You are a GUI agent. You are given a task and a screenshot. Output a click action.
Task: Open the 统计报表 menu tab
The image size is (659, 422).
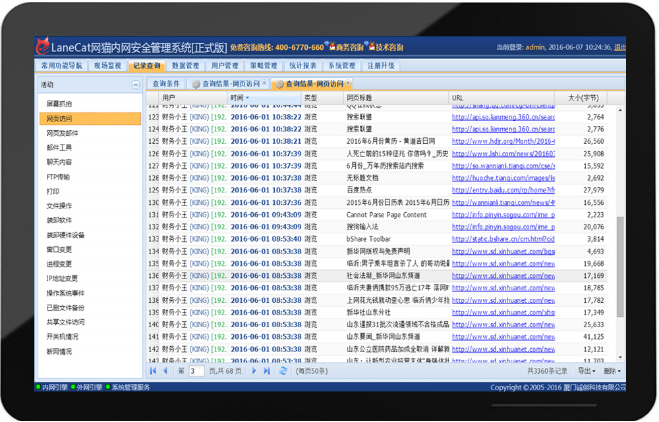[x=303, y=66]
